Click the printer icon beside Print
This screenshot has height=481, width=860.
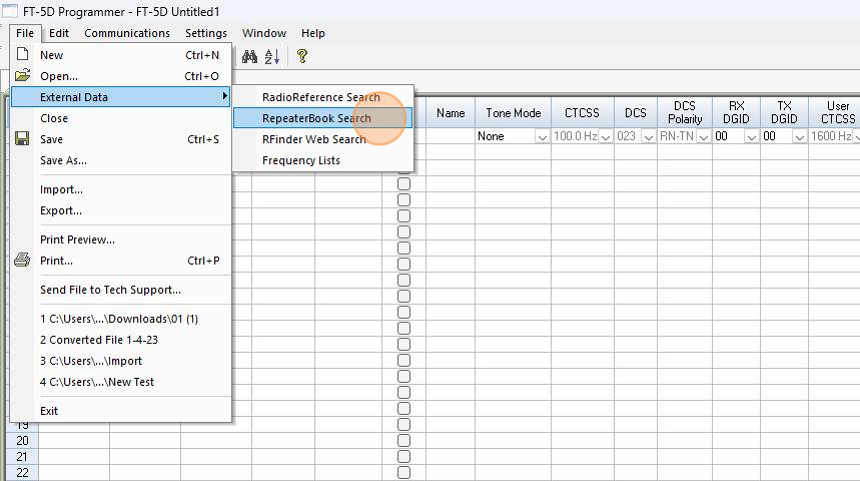(22, 260)
